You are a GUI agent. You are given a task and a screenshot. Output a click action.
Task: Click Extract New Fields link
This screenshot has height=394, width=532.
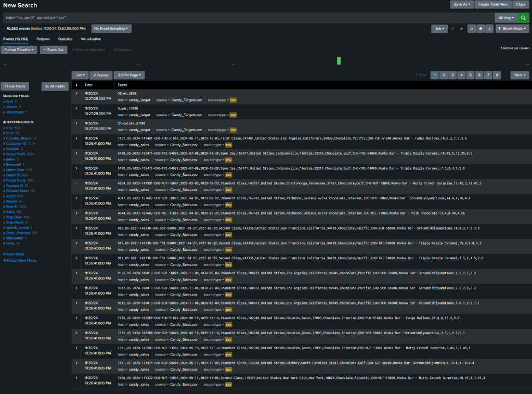pos(21,260)
